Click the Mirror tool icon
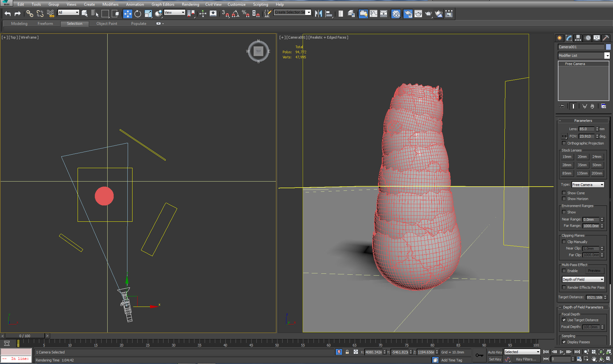Screen dimensions: 613x364 pos(318,13)
